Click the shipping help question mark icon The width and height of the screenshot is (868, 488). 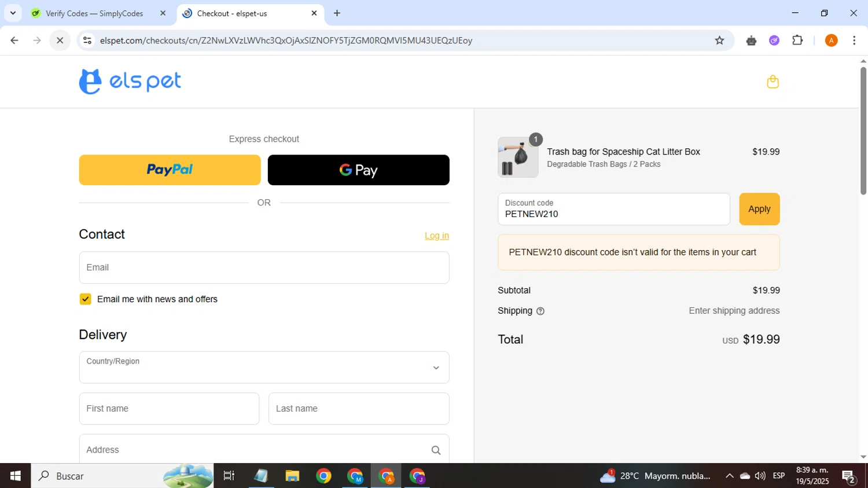coord(540,311)
